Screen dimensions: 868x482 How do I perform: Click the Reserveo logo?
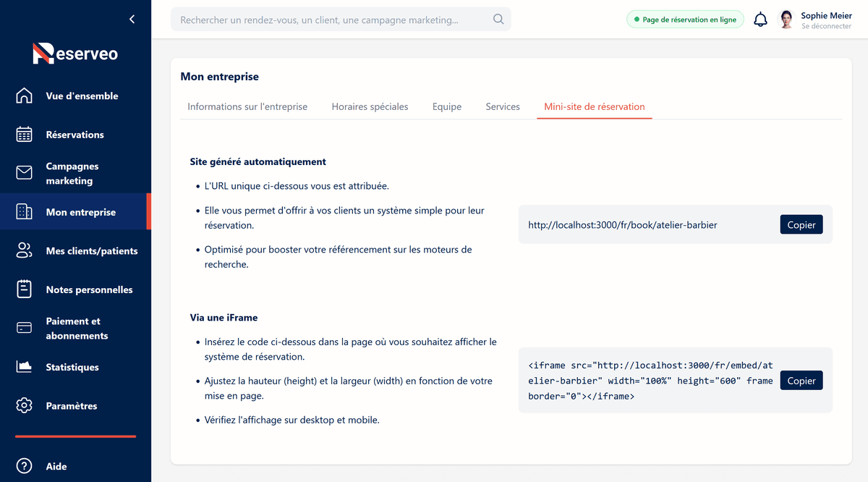(x=75, y=53)
